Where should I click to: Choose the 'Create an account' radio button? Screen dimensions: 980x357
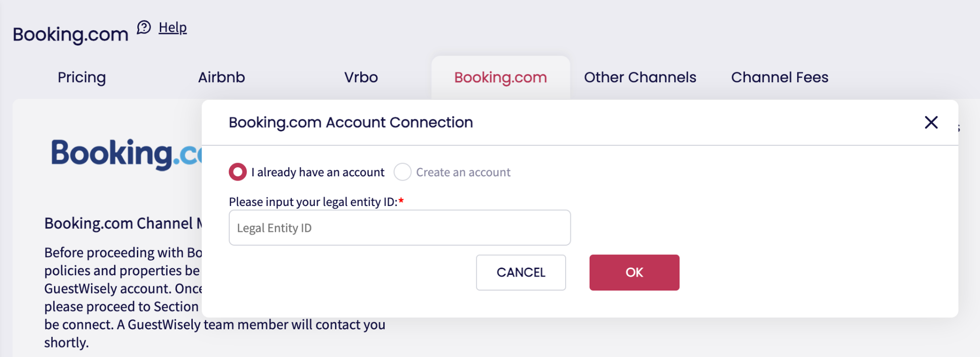[x=402, y=172]
